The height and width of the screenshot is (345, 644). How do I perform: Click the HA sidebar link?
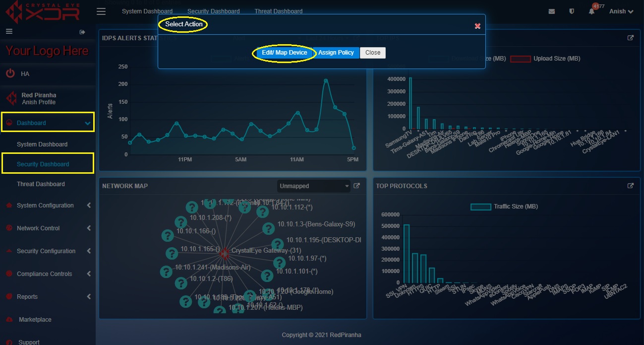[x=25, y=74]
